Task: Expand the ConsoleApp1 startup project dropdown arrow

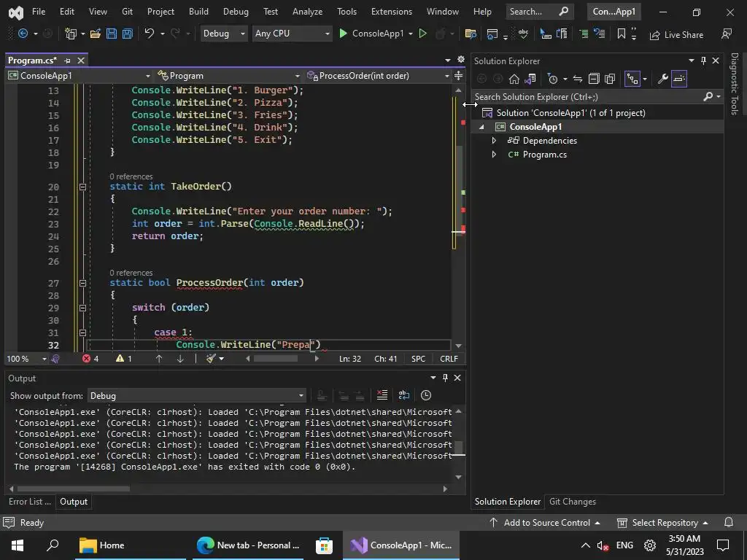Action: [411, 34]
